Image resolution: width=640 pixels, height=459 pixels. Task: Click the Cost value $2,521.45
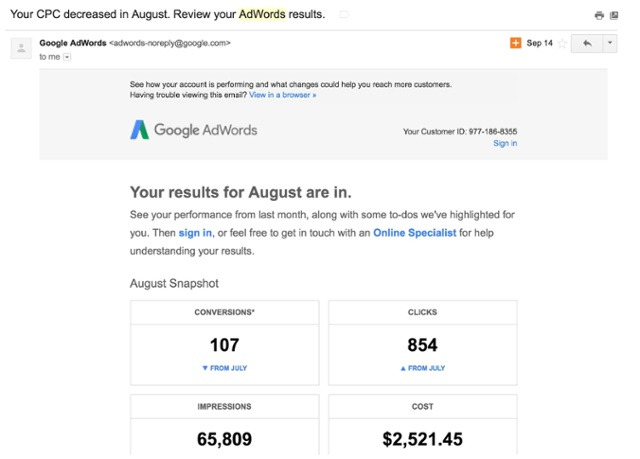click(422, 439)
